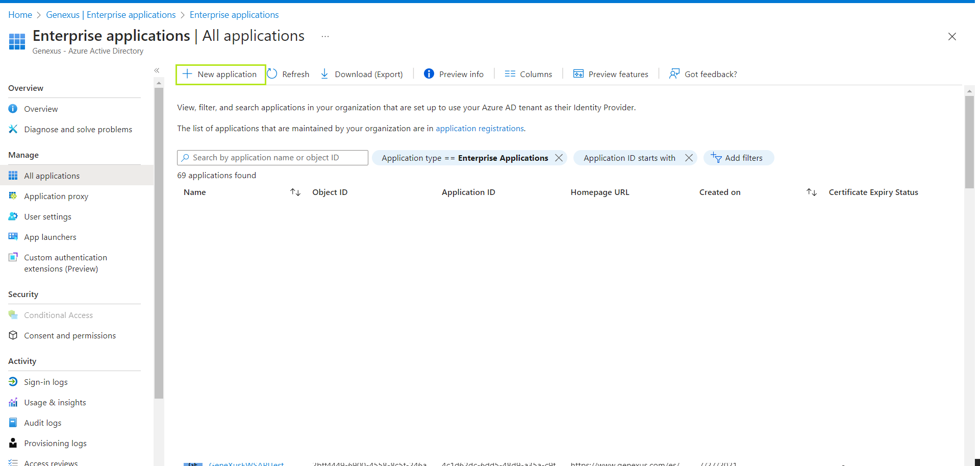
Task: Click the Provisioning logs person icon
Action: (13, 443)
